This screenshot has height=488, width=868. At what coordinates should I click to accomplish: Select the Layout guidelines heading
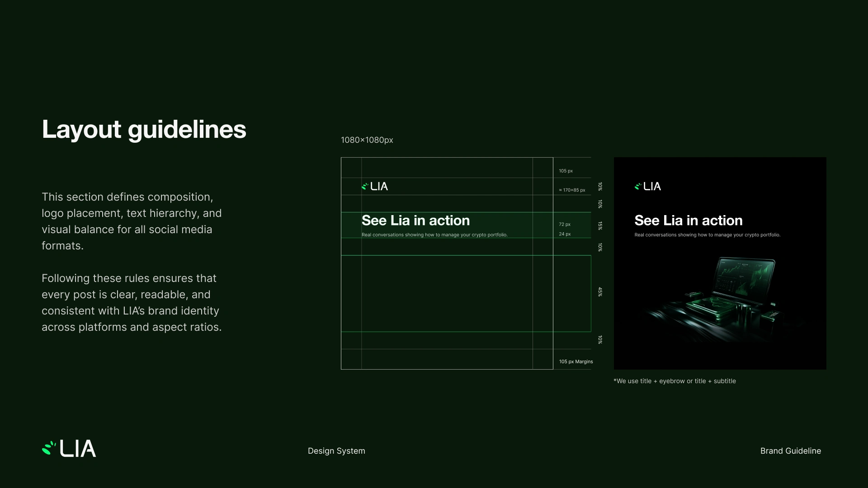click(144, 129)
